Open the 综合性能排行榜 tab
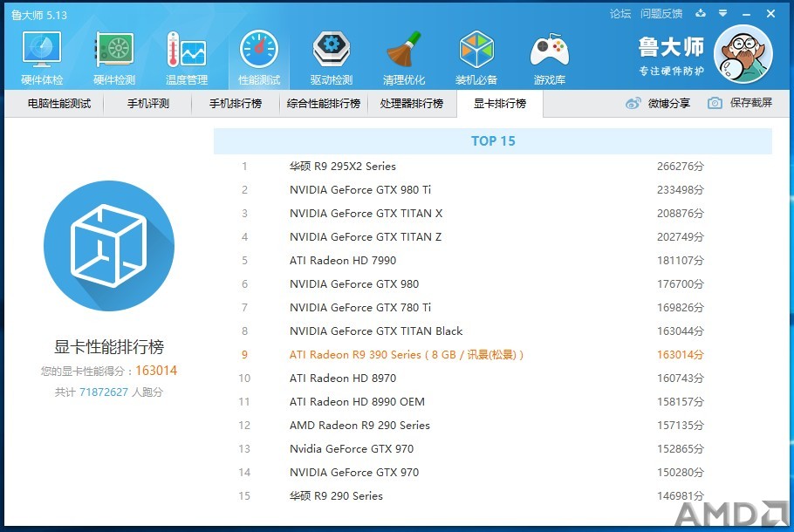The width and height of the screenshot is (794, 532). (x=324, y=104)
